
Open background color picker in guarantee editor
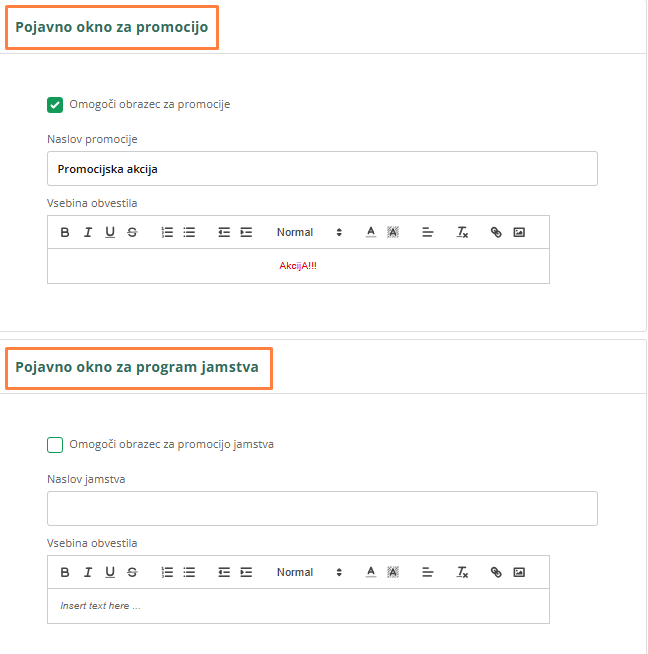pyautogui.click(x=393, y=572)
